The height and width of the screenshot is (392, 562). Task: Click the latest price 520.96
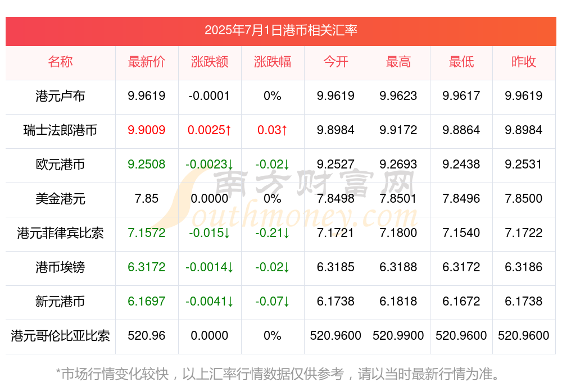pos(146,335)
